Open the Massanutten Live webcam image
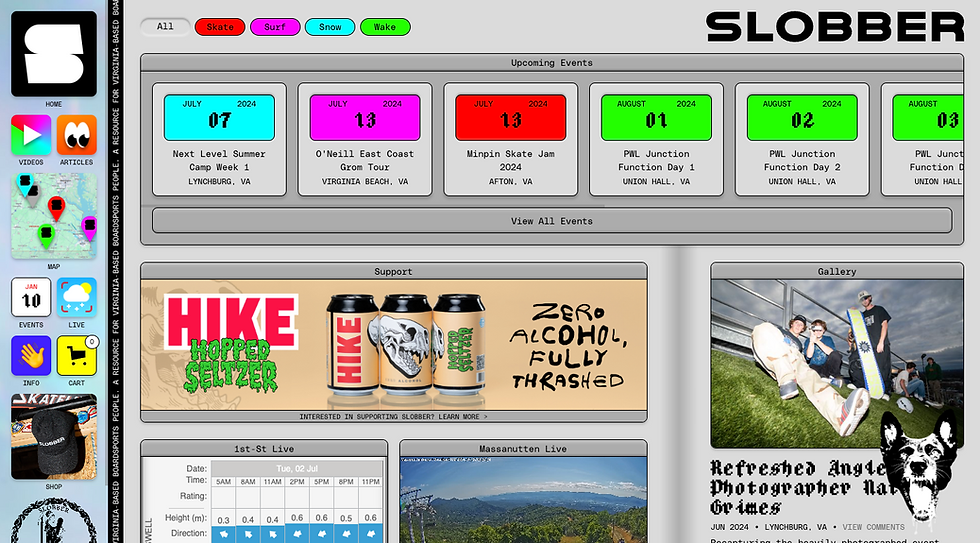The width and height of the screenshot is (980, 543). (x=523, y=500)
